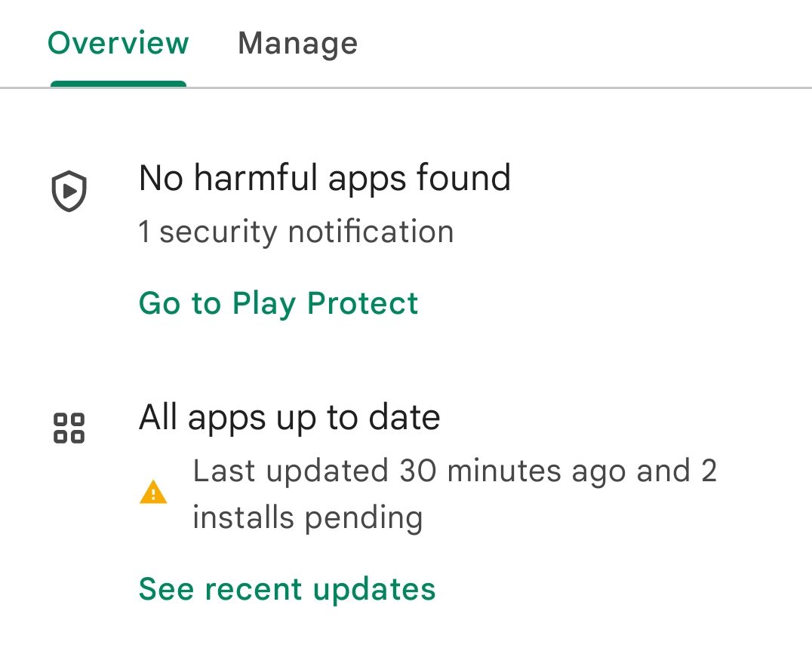Click the exclamation mark in the warning icon

pyautogui.click(x=153, y=494)
